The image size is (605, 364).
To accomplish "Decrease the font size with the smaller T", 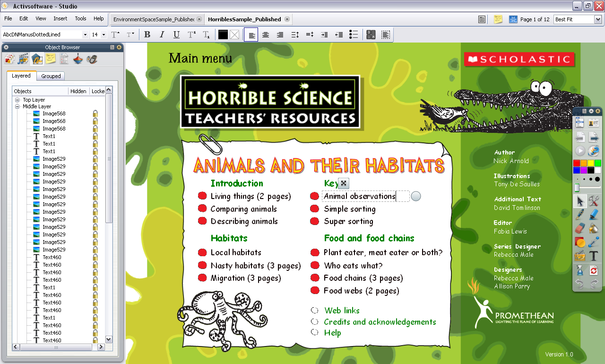I will pos(130,35).
